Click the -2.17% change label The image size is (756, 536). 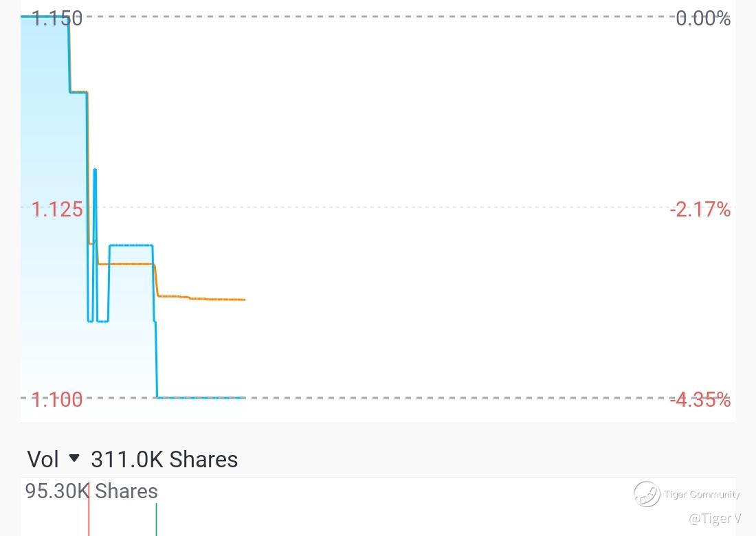pyautogui.click(x=700, y=210)
